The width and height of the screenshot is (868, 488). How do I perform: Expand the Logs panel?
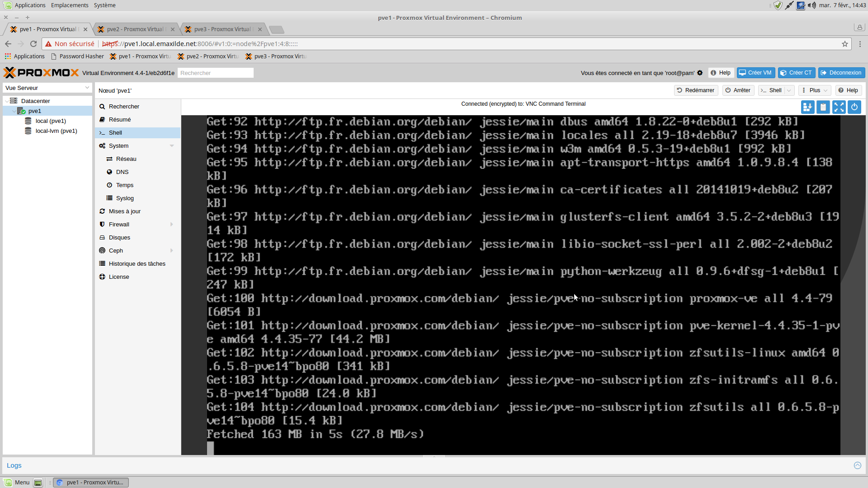pos(857,465)
